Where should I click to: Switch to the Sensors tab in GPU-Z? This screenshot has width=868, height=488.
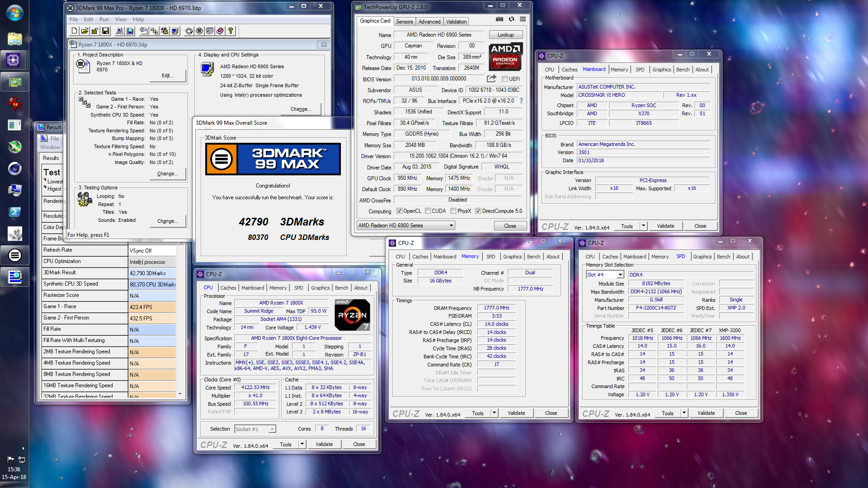(404, 21)
